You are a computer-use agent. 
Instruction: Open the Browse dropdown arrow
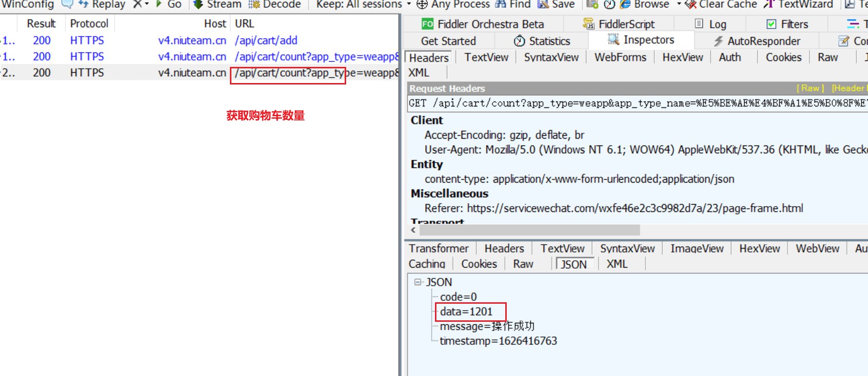(679, 4)
